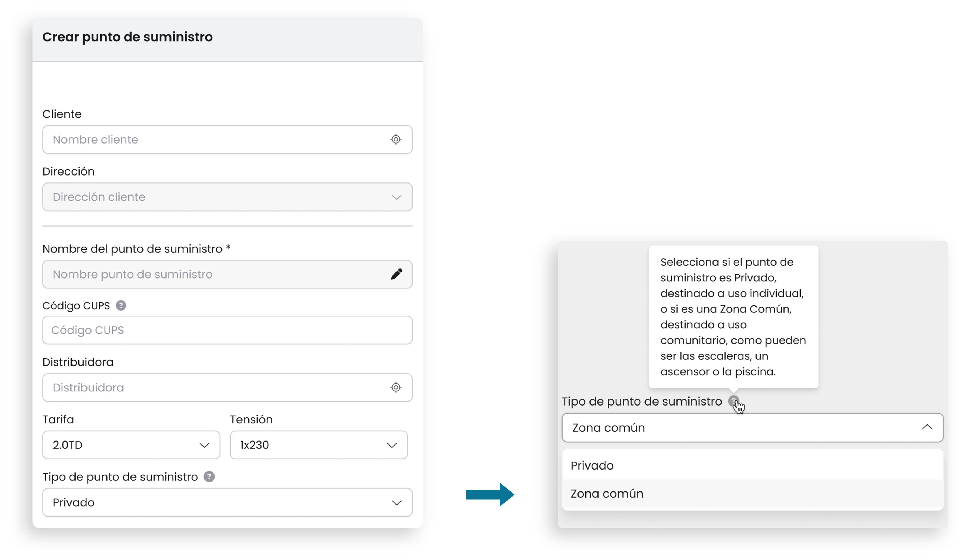Expand the Privado supply type dropdown

227,502
